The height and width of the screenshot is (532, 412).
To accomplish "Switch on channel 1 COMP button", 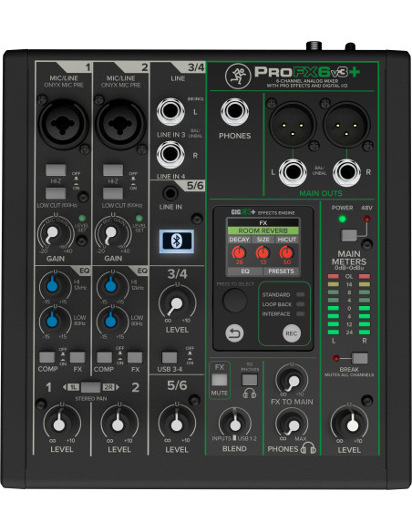I will click(47, 357).
